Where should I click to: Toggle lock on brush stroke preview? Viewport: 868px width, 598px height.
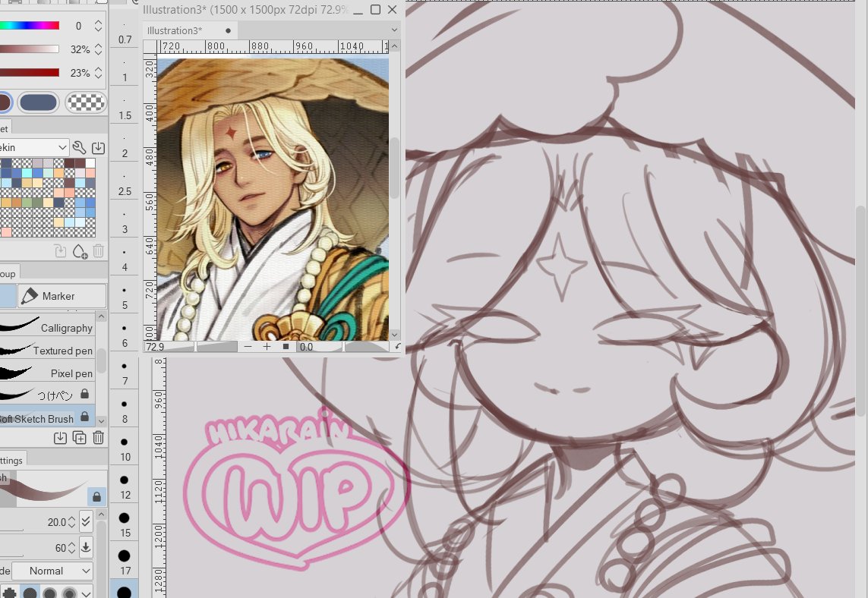point(96,496)
